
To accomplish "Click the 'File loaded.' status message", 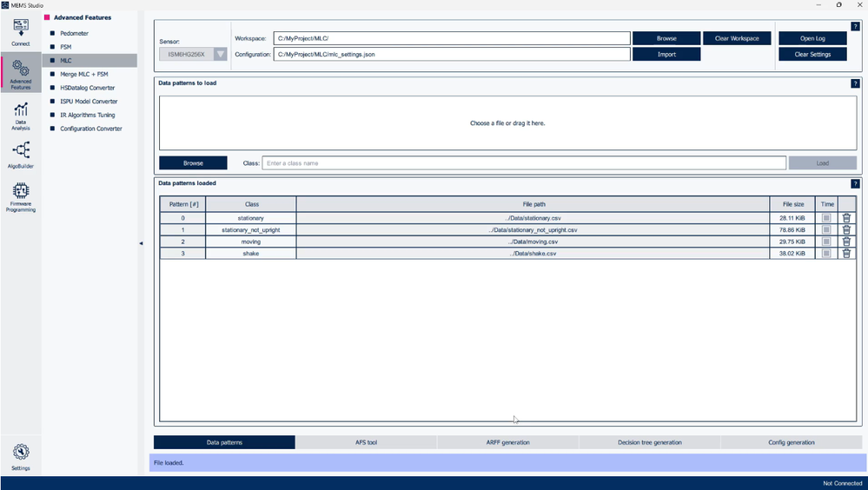I will 169,463.
